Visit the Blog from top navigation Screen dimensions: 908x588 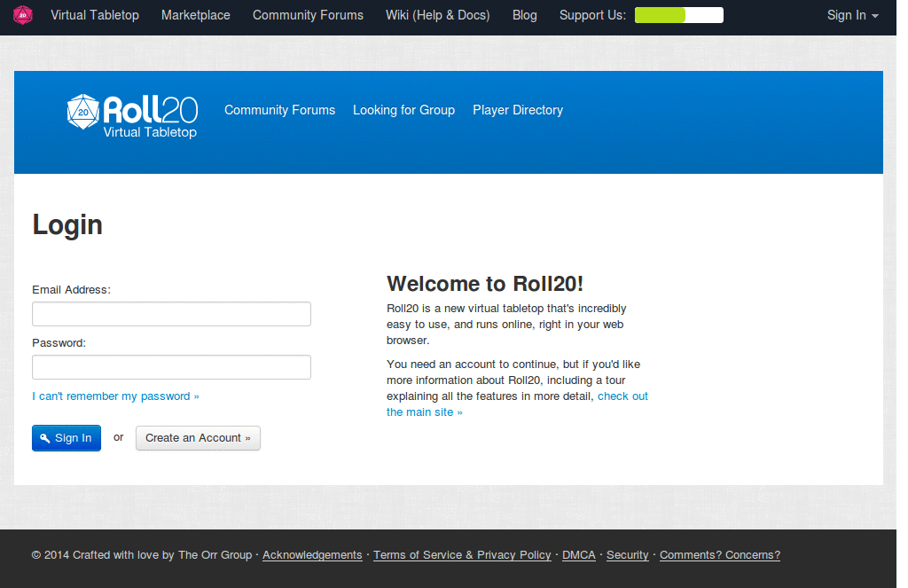pyautogui.click(x=525, y=15)
